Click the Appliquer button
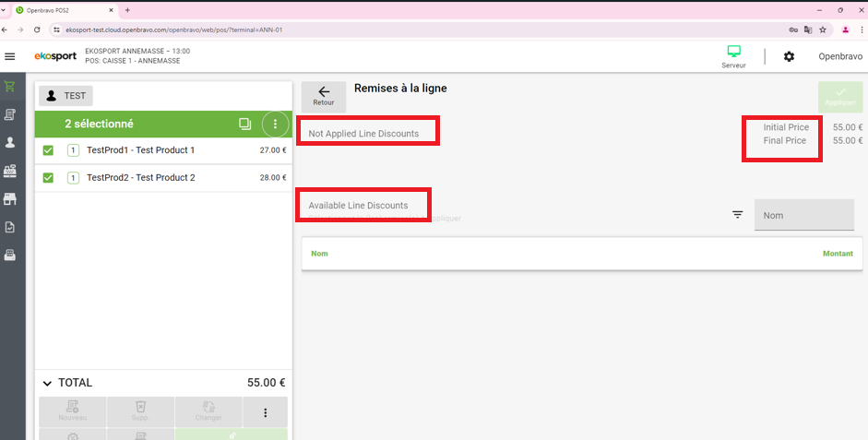 (840, 97)
